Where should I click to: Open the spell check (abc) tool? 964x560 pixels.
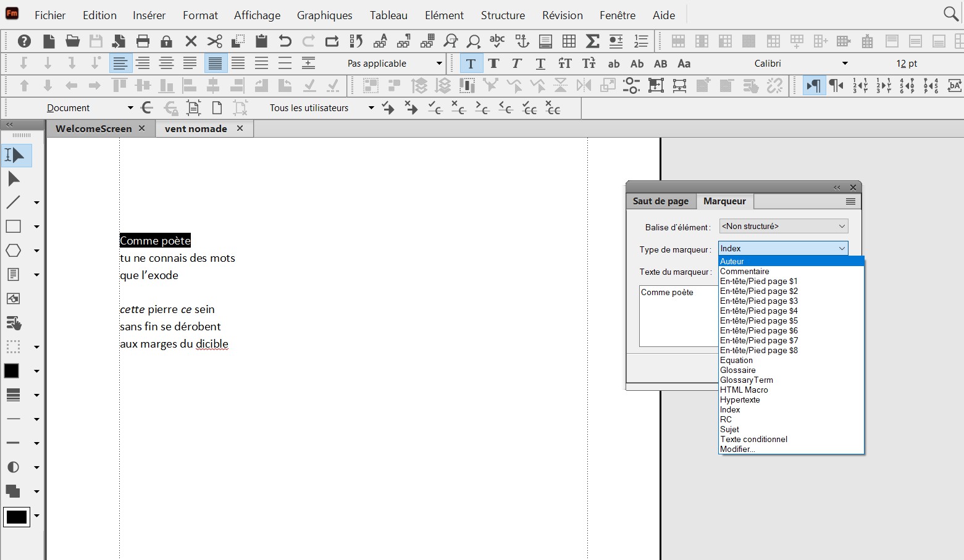tap(497, 41)
